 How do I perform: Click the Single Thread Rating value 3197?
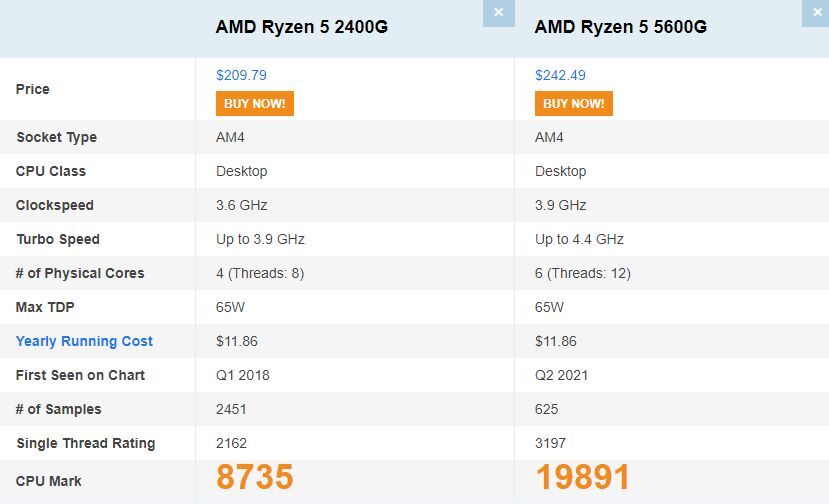[x=550, y=443]
